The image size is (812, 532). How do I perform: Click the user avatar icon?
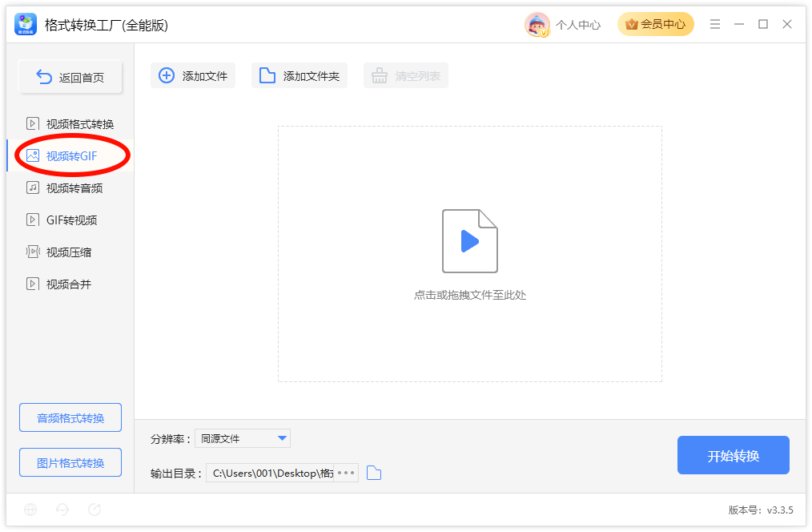(x=537, y=24)
